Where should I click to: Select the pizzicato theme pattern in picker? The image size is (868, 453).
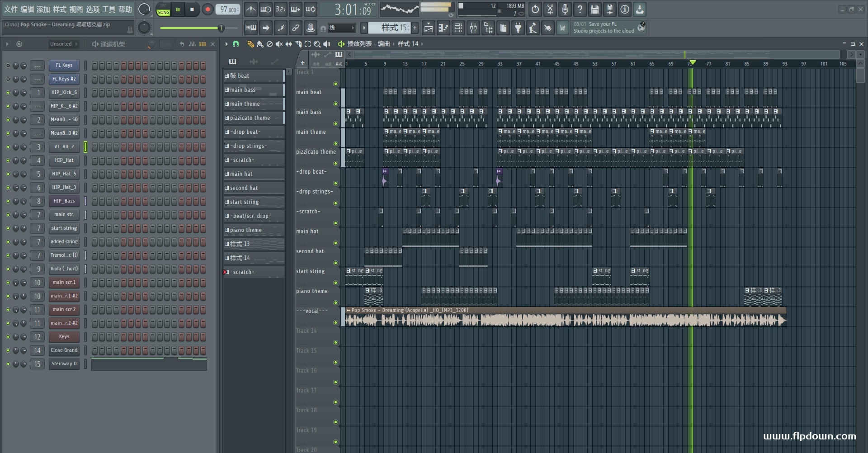pos(254,118)
